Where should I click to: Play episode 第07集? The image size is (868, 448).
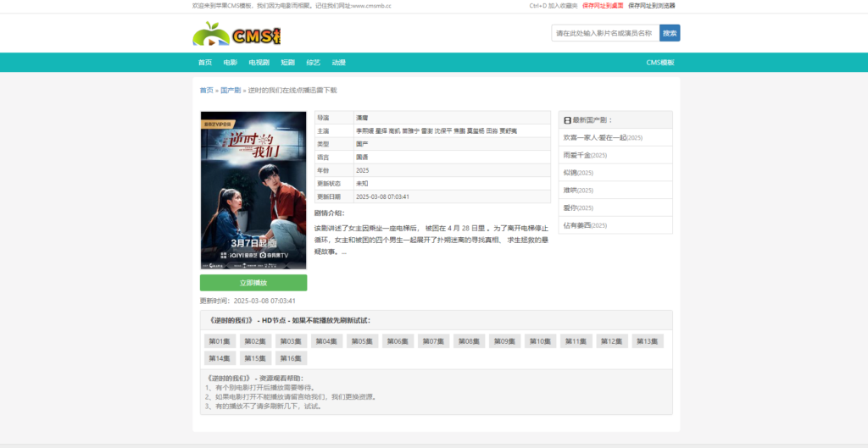tap(433, 341)
